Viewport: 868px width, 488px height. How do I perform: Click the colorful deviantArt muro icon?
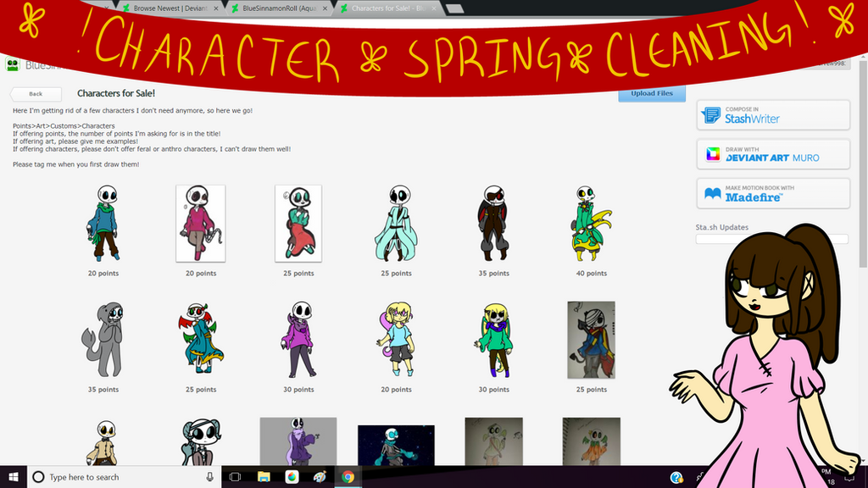point(713,154)
